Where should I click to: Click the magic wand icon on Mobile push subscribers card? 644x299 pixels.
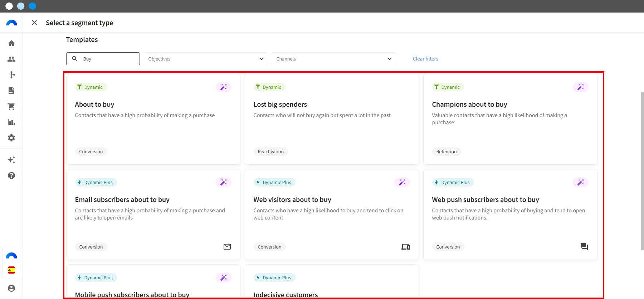point(224,278)
